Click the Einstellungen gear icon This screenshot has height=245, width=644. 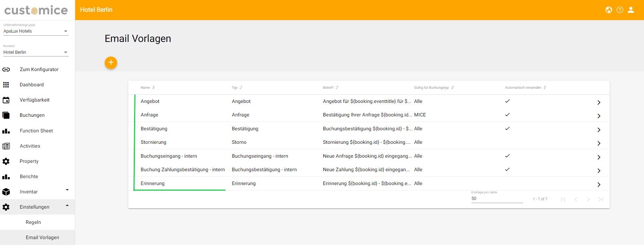[x=6, y=207]
